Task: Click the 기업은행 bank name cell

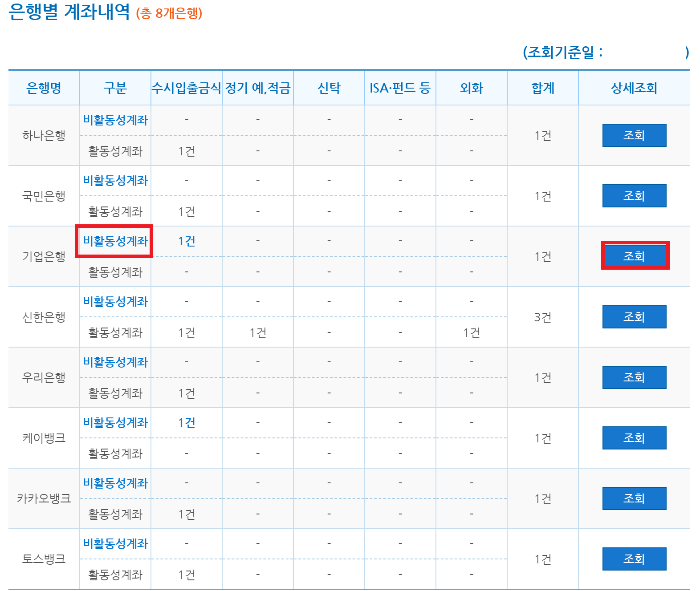Action: click(x=44, y=256)
